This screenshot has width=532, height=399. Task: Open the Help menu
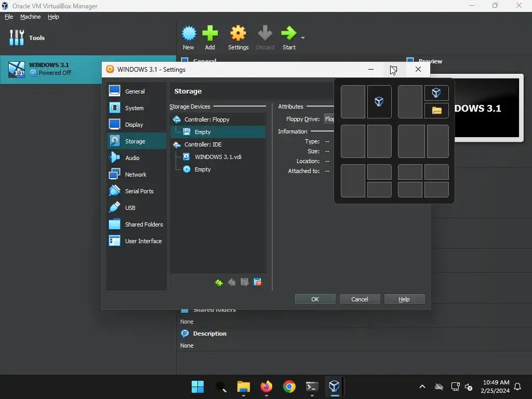coord(54,17)
